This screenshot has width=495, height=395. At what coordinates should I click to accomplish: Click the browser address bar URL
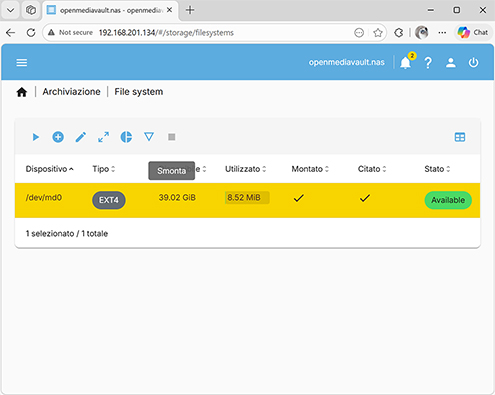pyautogui.click(x=166, y=33)
